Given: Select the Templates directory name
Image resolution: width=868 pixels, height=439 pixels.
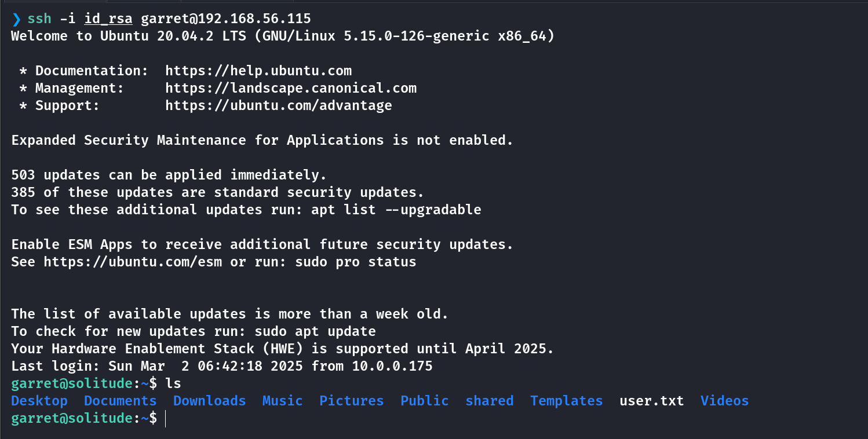Looking at the screenshot, I should point(567,401).
